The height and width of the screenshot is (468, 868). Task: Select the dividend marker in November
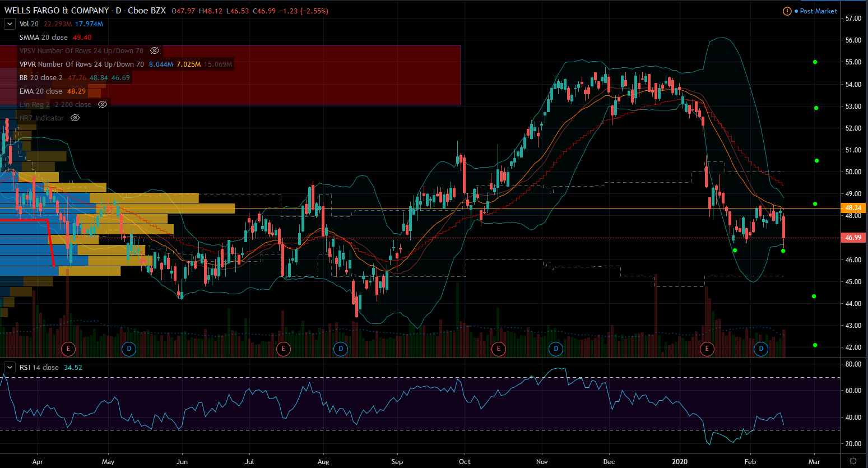(556, 349)
